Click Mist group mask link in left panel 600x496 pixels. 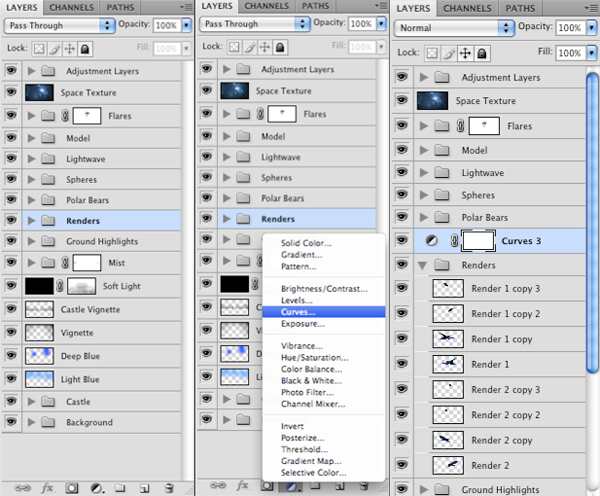coord(65,263)
